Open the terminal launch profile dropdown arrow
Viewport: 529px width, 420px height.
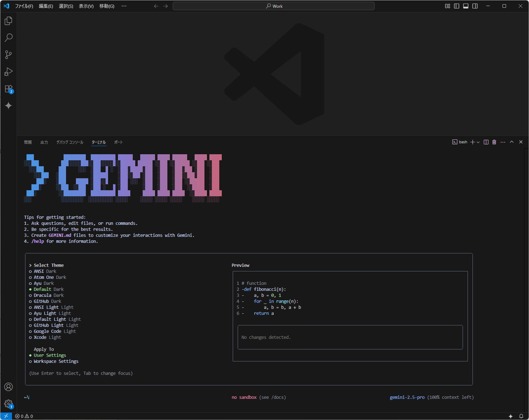tap(478, 142)
